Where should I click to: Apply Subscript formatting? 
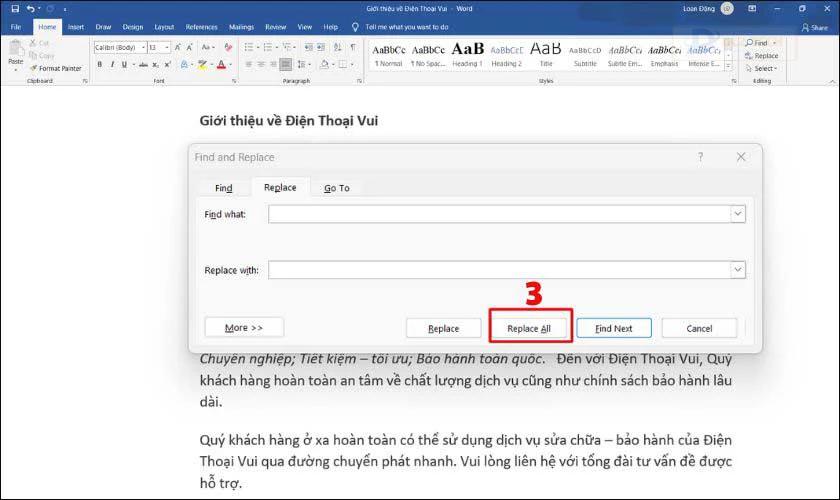[155, 64]
